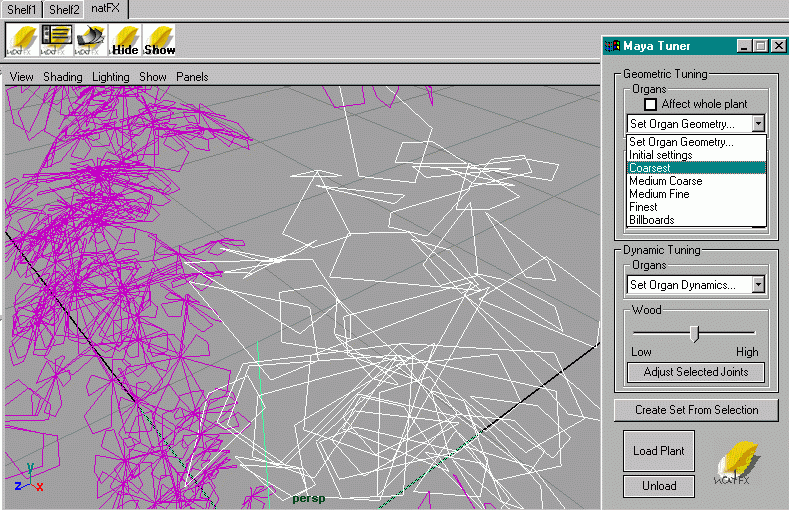
Task: Click the first natFX leaf shelf icon
Action: coord(22,39)
